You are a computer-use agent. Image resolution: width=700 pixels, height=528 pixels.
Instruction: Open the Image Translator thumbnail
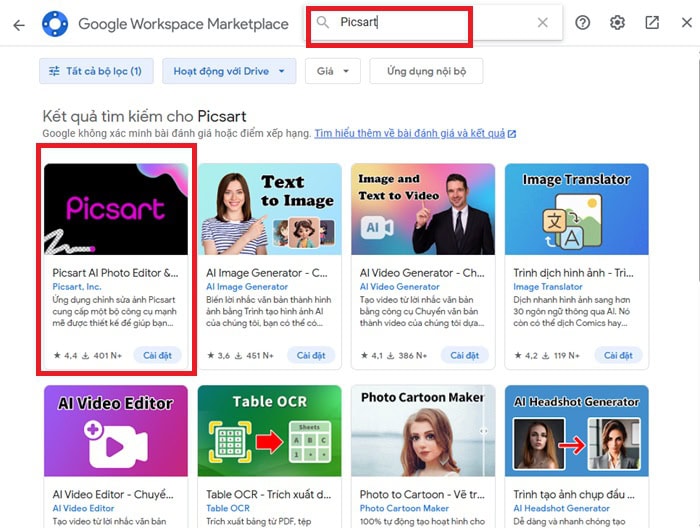[577, 209]
